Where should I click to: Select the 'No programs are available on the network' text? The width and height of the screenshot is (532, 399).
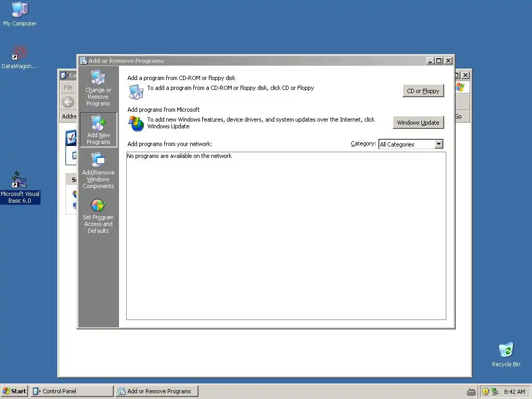pos(179,156)
